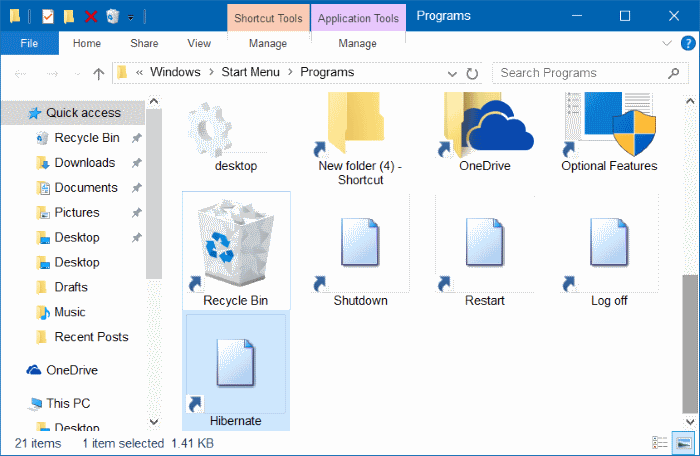Click the navigation pane scrollbar thumb
Image resolution: width=700 pixels, height=456 pixels.
154,193
